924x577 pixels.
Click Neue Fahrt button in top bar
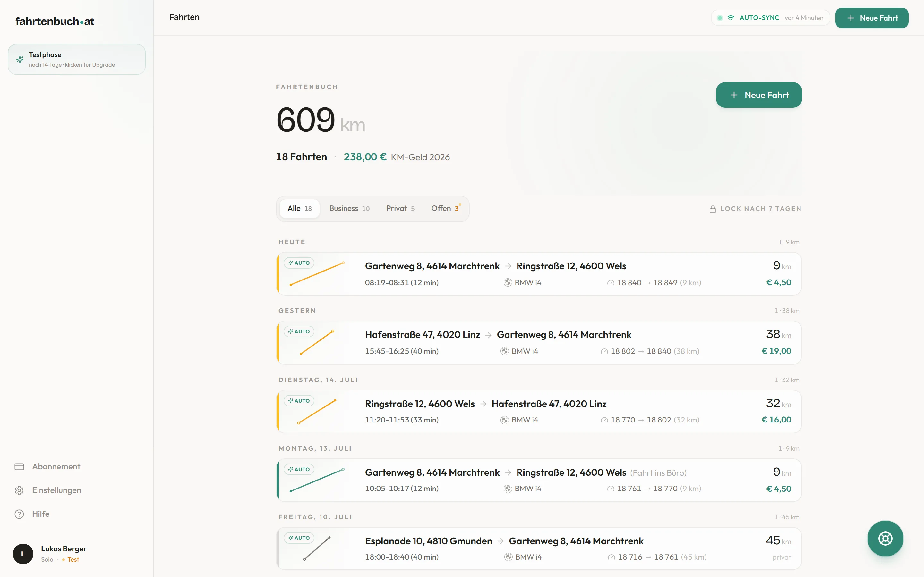[x=871, y=18]
